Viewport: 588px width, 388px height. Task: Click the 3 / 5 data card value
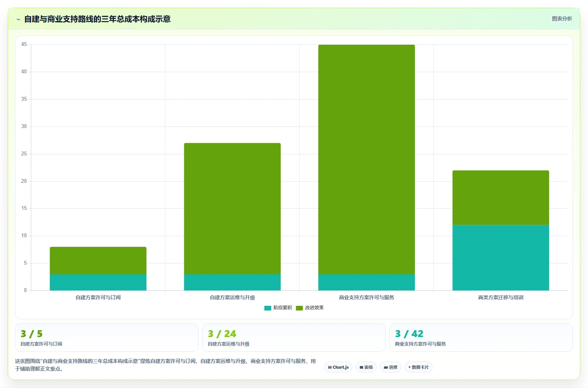[32, 334]
